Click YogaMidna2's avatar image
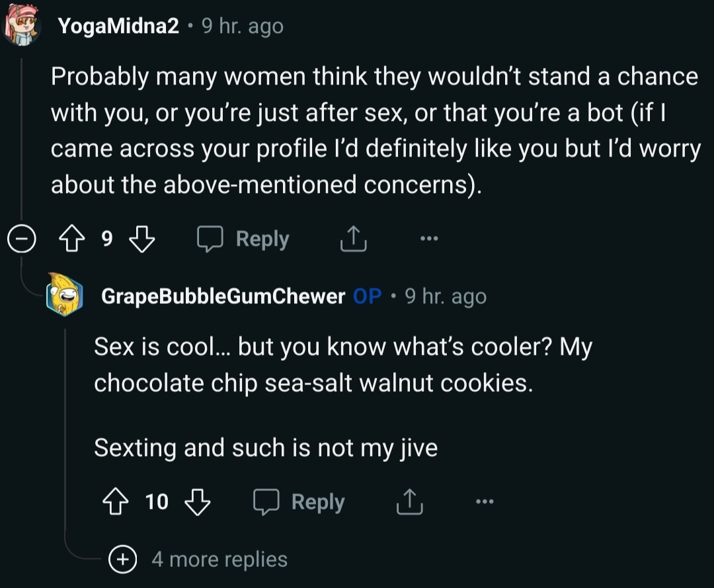 [x=21, y=25]
